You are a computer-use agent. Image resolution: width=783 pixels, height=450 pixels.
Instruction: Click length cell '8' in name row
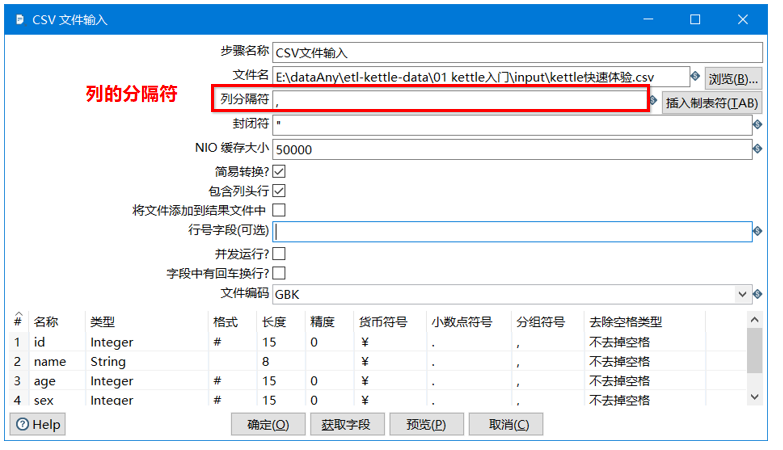pos(281,362)
